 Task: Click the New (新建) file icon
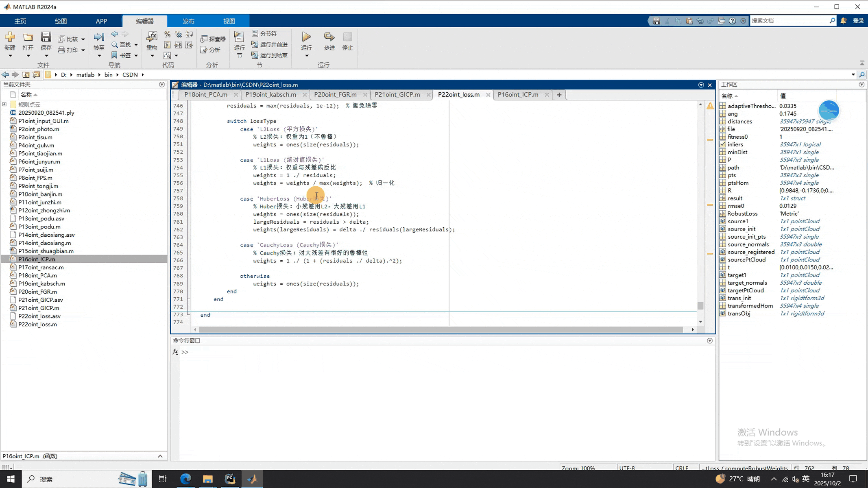pyautogui.click(x=10, y=37)
